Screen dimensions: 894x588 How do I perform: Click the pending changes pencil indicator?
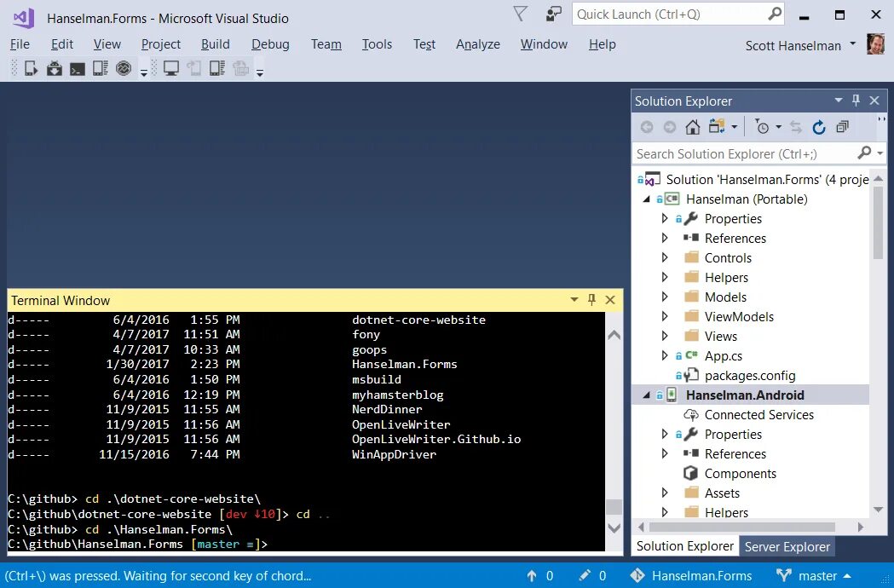pyautogui.click(x=592, y=575)
